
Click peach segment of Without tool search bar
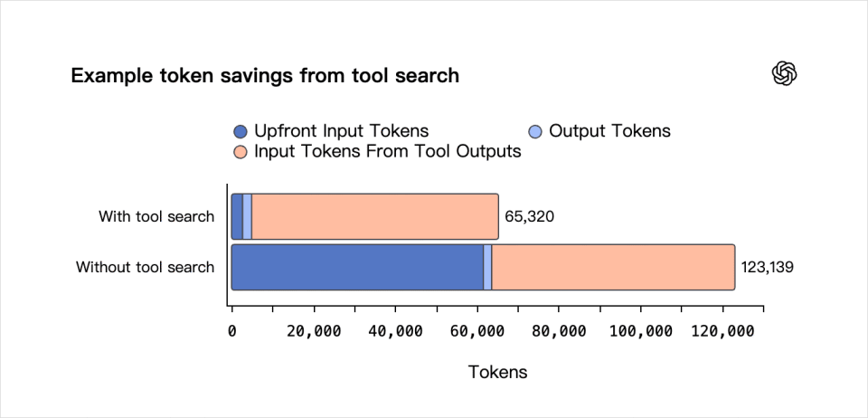click(x=612, y=267)
